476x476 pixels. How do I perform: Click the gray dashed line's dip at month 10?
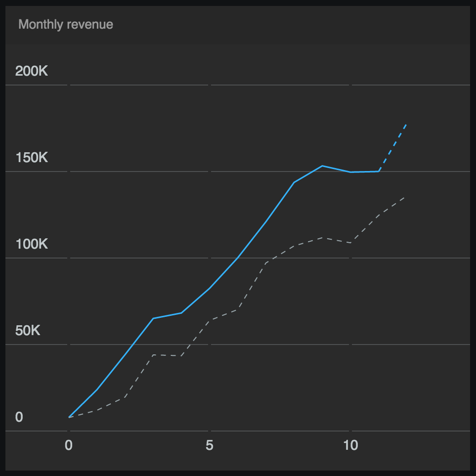tap(350, 243)
